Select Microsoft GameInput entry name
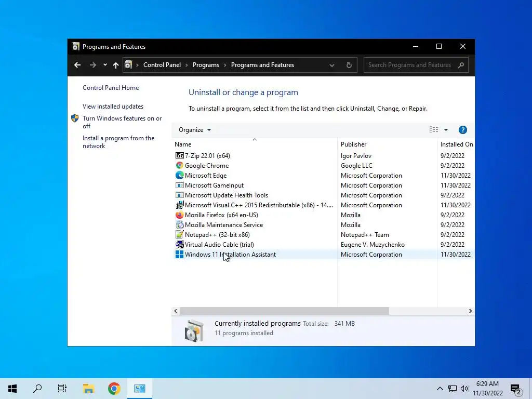 [x=214, y=185]
